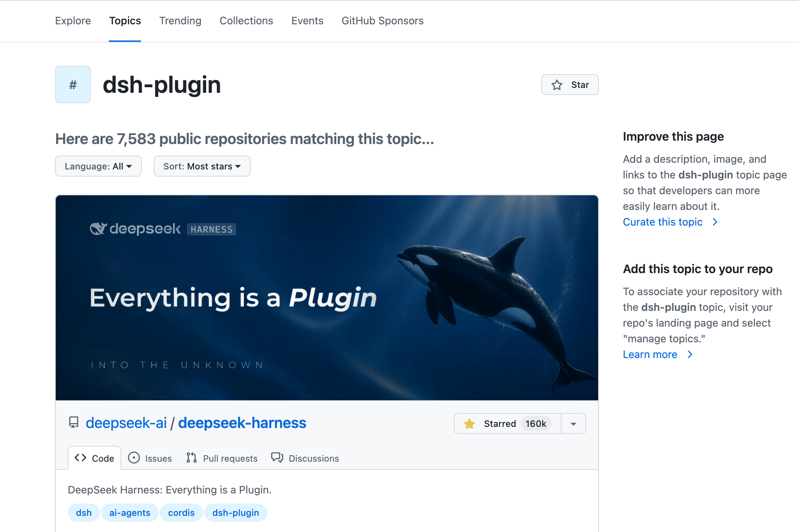799x532 pixels.
Task: Open the DeepSeek Harness orca banner image
Action: tap(327, 298)
